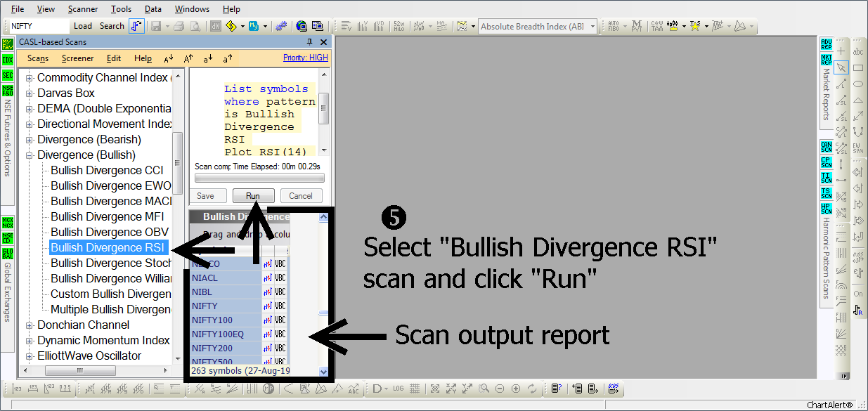The width and height of the screenshot is (868, 411).
Task: Open the CAN SCN candlestick scan icon
Action: (x=827, y=146)
